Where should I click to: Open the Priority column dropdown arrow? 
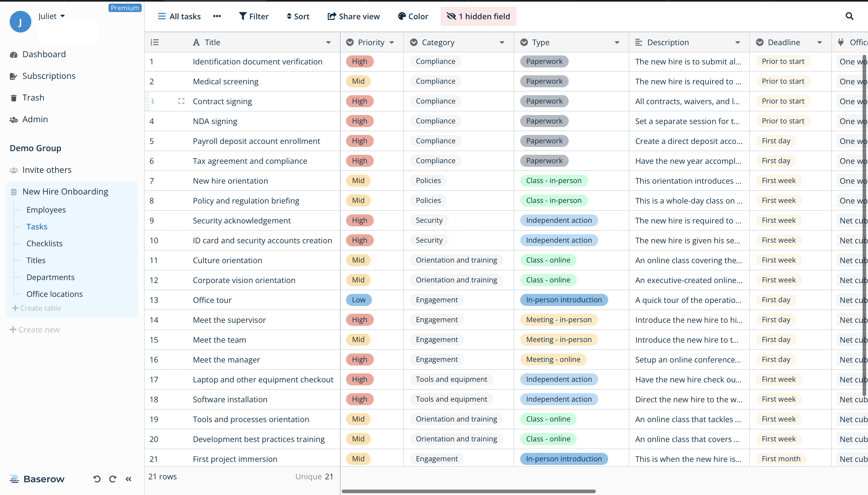click(x=392, y=42)
